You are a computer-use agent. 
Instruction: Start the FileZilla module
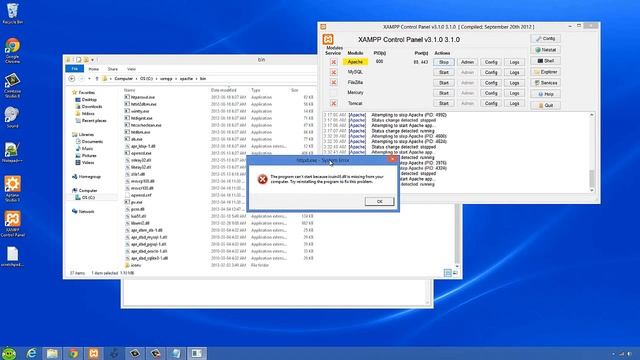444,83
